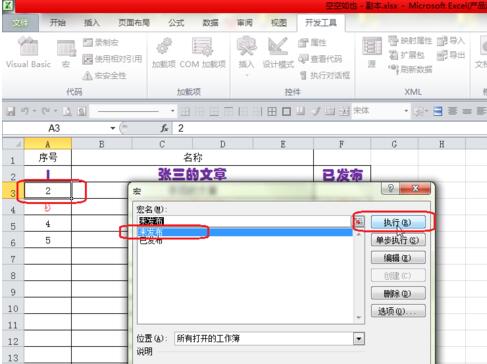Select 未发布 macro in the list
This screenshot has height=364, width=487.
point(245,232)
